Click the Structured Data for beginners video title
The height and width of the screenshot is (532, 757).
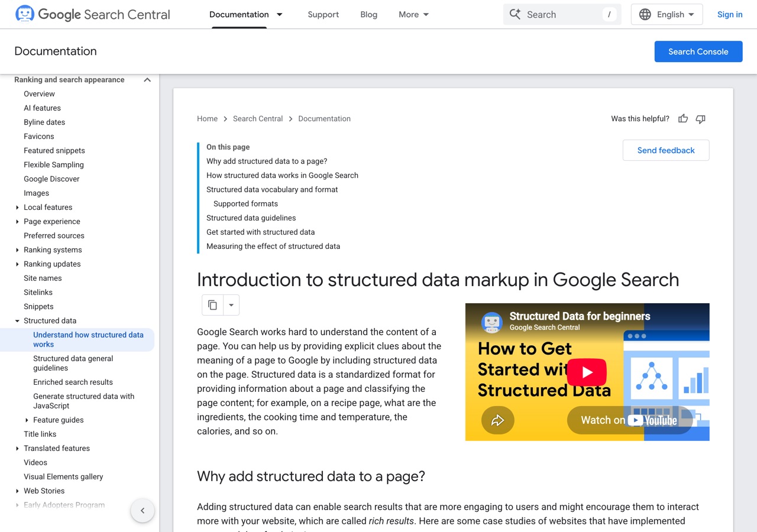(x=580, y=317)
